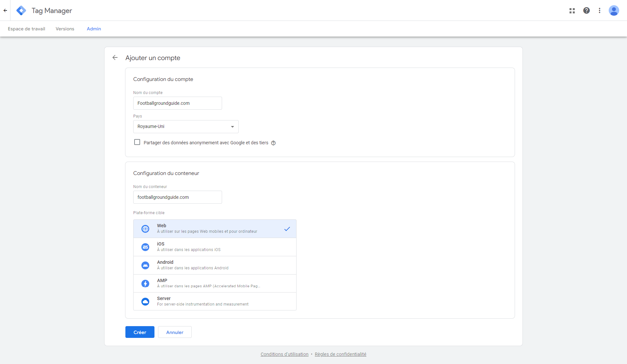627x364 pixels.
Task: Choose AMP as target platform
Action: 215,283
